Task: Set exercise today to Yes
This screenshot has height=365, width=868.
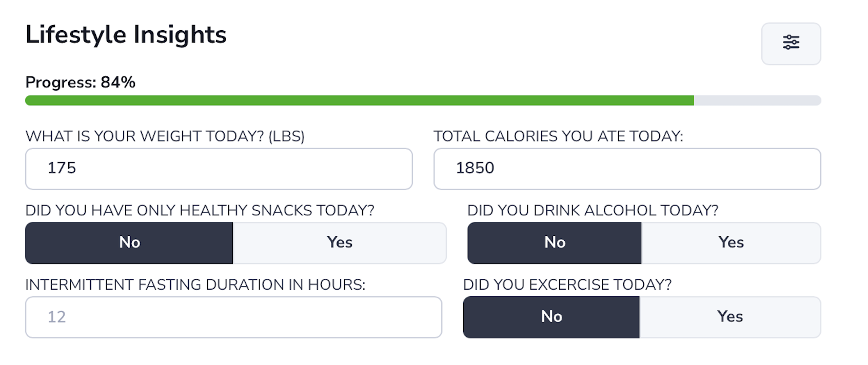Action: coord(729,317)
